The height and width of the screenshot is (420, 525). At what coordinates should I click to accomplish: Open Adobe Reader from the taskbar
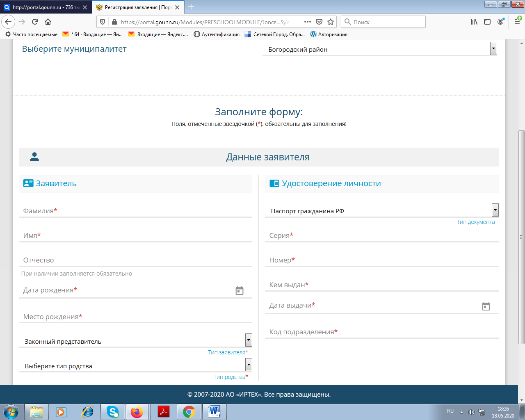point(164,412)
